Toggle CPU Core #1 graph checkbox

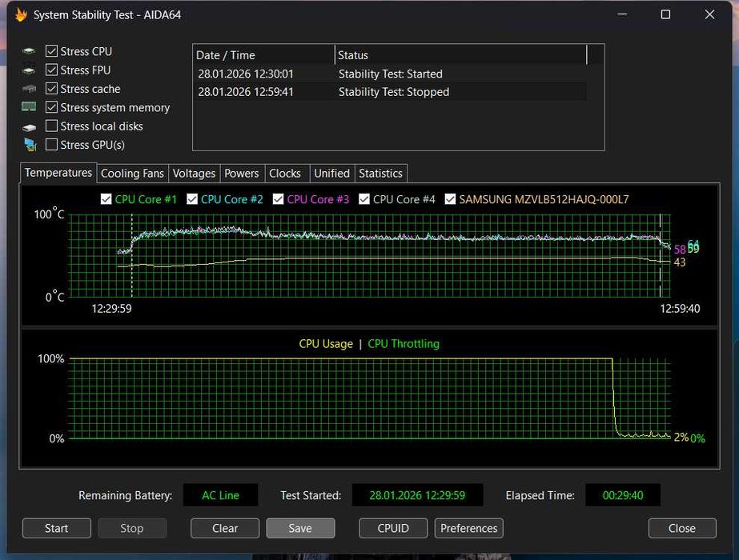pyautogui.click(x=106, y=199)
